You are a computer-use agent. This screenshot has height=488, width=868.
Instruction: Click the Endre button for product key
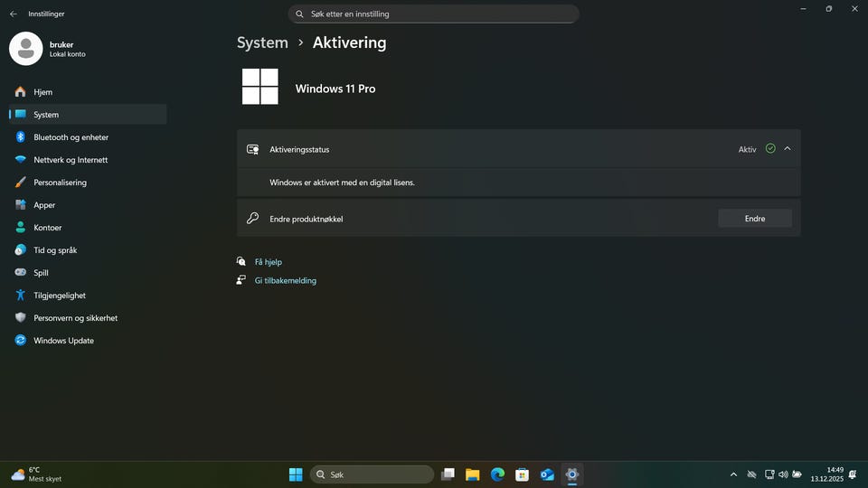pos(755,219)
